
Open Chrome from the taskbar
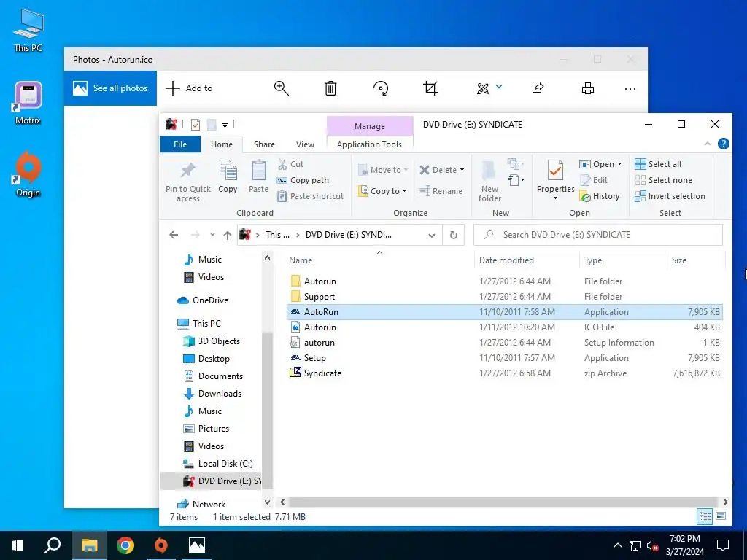(125, 545)
